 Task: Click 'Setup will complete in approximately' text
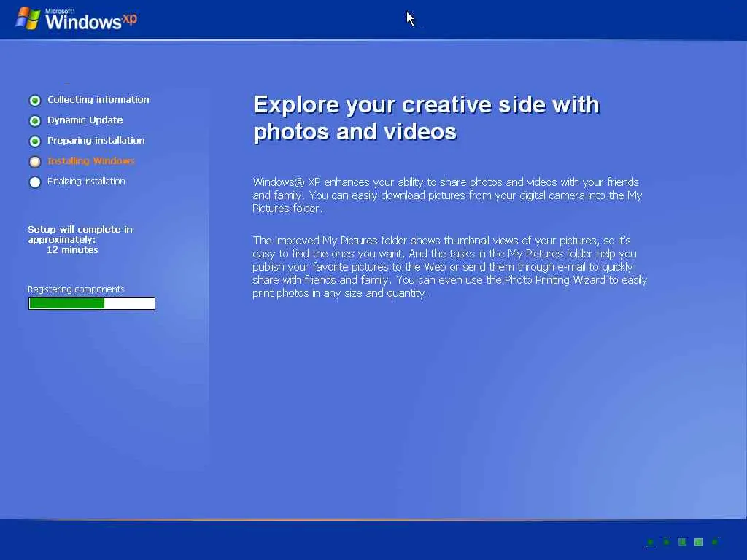(80, 234)
